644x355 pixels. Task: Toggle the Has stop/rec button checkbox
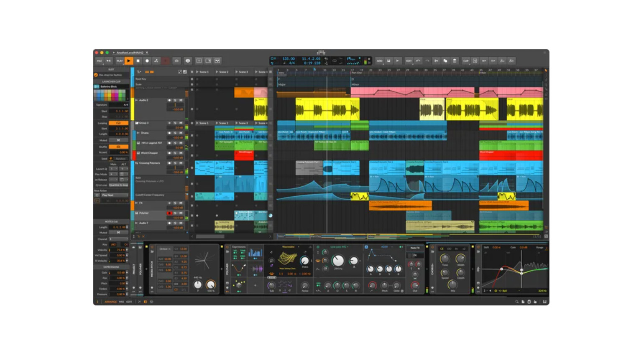96,75
